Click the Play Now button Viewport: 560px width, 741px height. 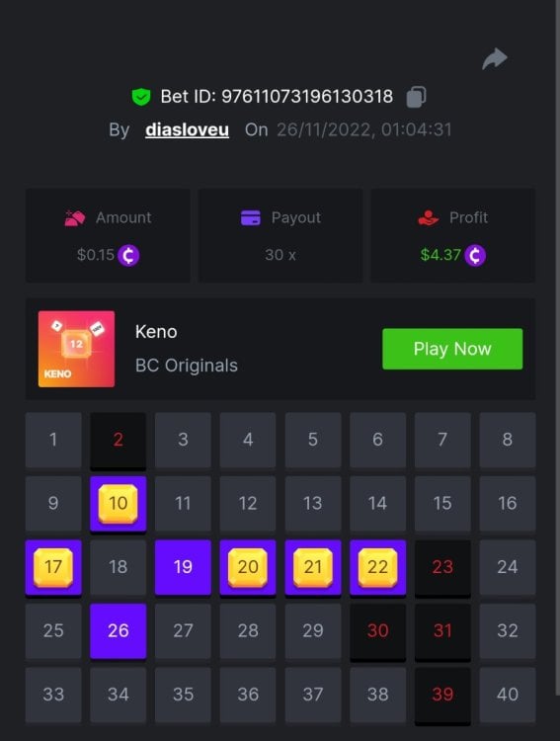point(452,349)
